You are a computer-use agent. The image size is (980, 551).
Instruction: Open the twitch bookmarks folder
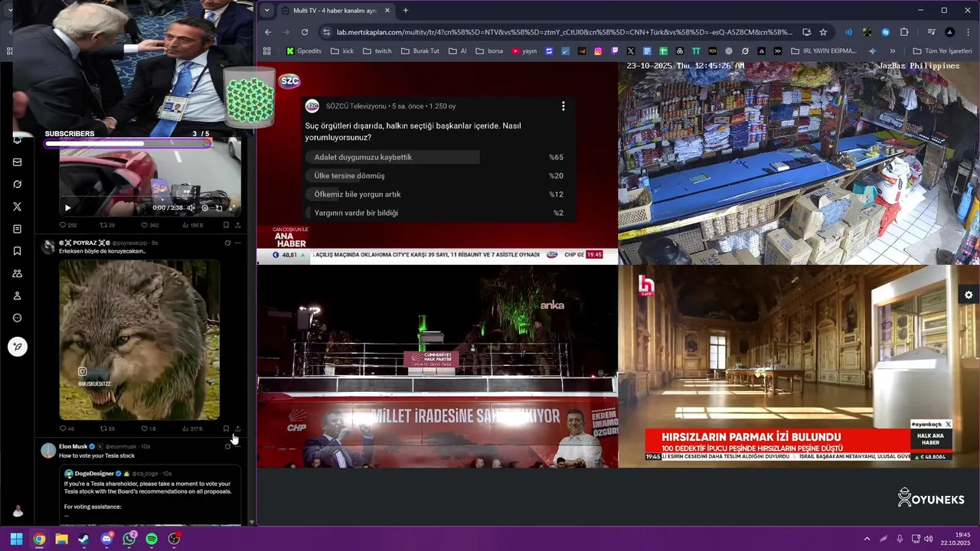(x=377, y=51)
